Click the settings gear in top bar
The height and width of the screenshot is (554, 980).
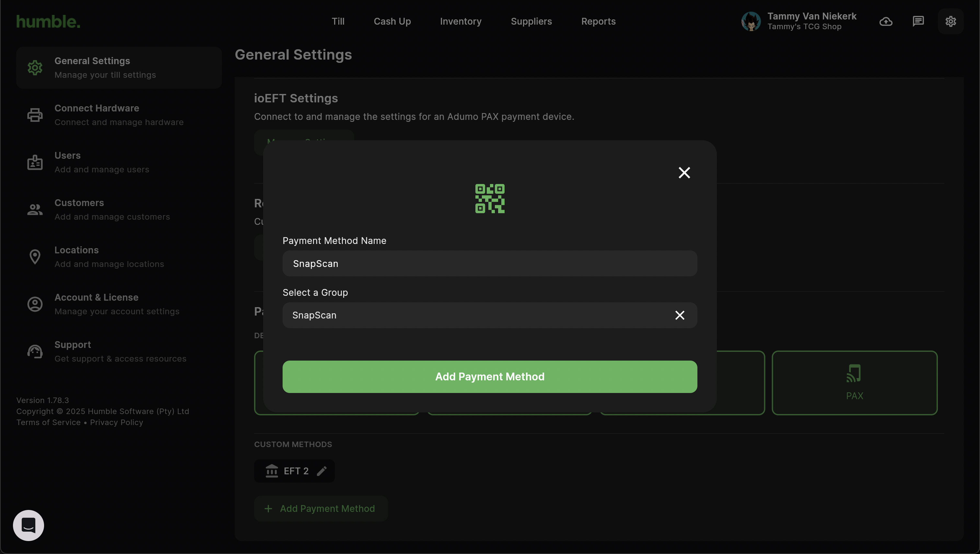point(950,21)
